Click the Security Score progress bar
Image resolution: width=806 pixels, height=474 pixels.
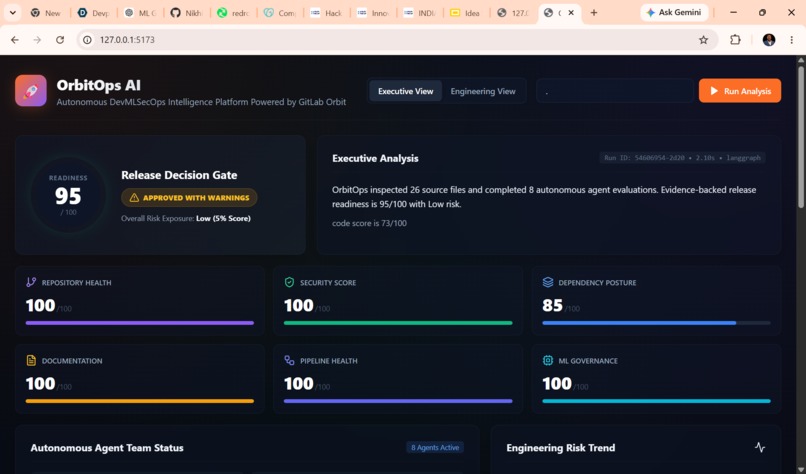[398, 323]
